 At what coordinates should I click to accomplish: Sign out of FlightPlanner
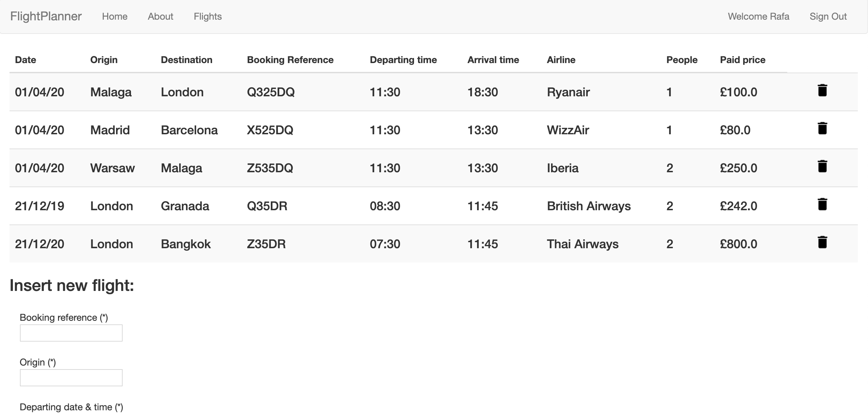(x=828, y=16)
